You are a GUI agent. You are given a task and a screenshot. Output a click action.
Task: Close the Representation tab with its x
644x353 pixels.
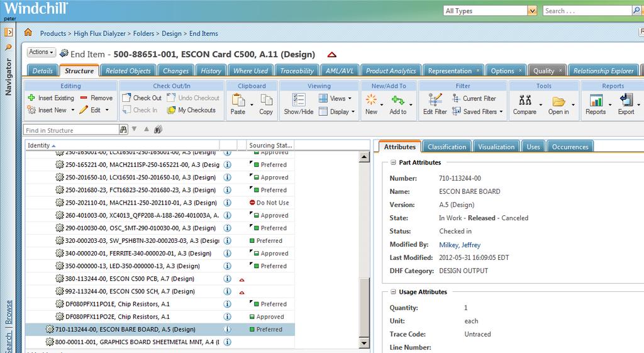coord(478,70)
